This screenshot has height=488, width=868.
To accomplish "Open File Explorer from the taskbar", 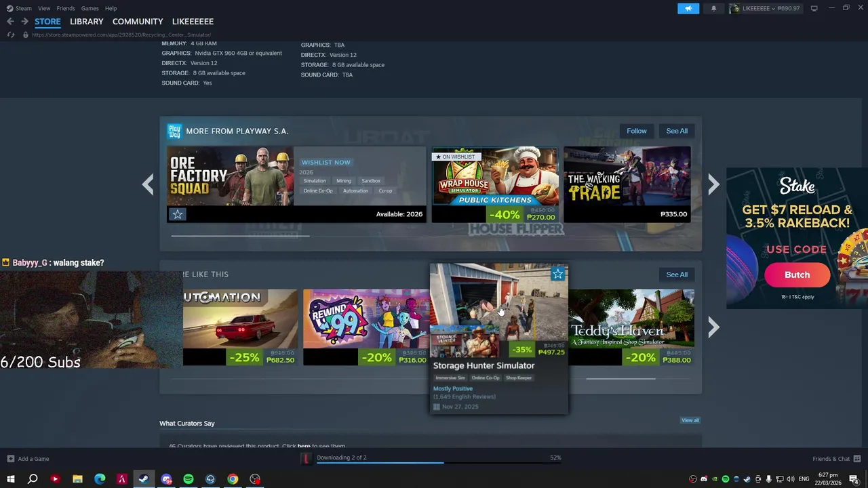I will tap(77, 479).
